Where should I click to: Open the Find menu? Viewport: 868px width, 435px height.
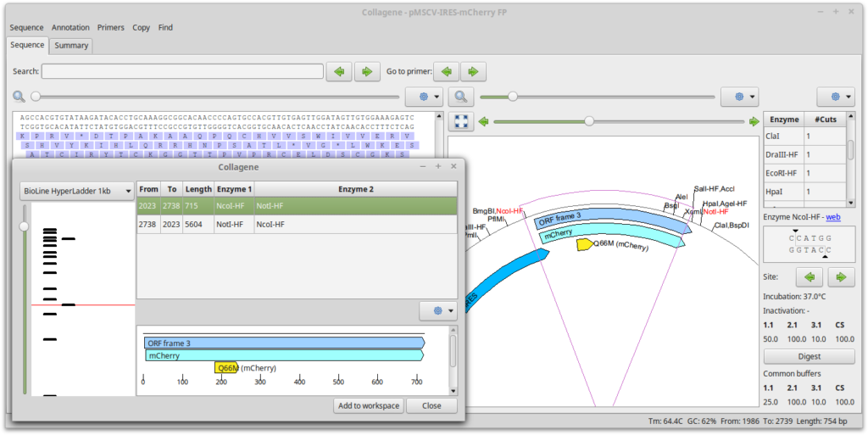pos(165,27)
